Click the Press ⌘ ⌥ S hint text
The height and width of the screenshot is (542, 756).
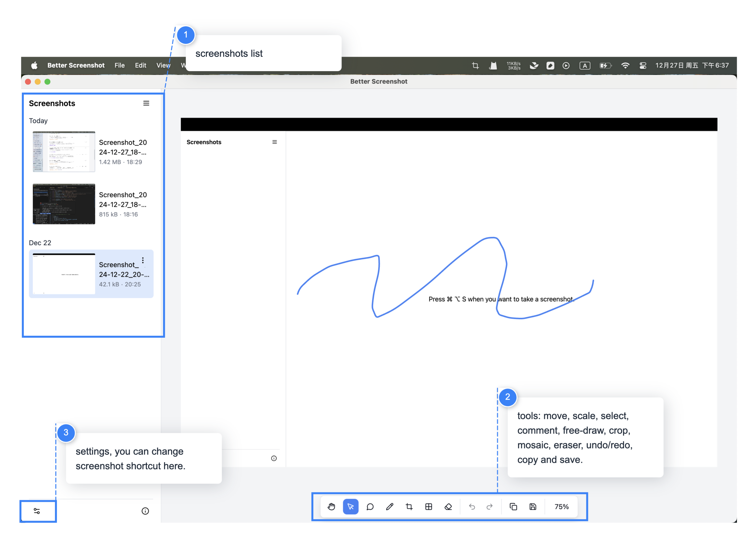501,299
